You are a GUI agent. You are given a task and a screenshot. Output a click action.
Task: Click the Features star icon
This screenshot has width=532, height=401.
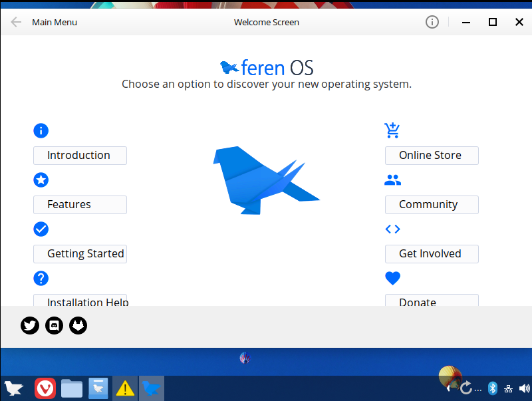[41, 180]
